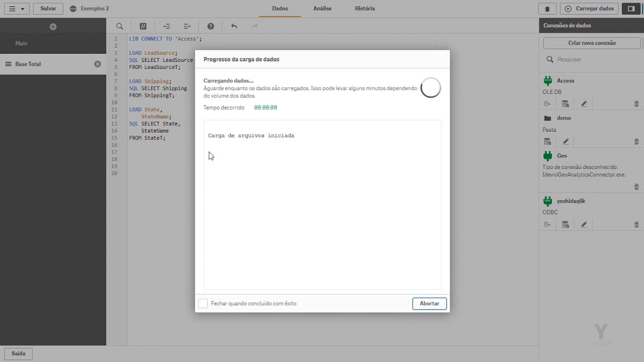Open script search with magnifier icon
This screenshot has width=644, height=362.
click(120, 26)
